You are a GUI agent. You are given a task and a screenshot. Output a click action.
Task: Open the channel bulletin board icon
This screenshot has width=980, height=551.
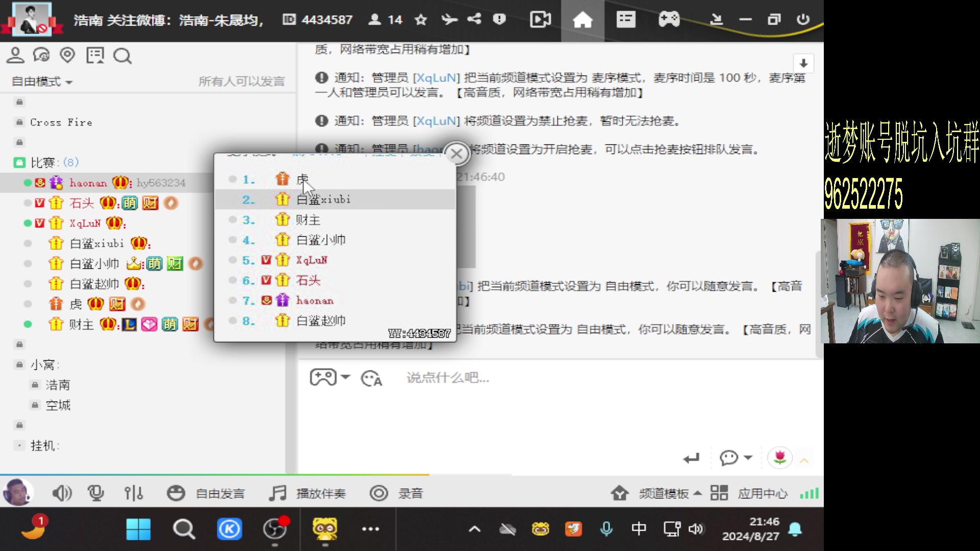pos(626,20)
